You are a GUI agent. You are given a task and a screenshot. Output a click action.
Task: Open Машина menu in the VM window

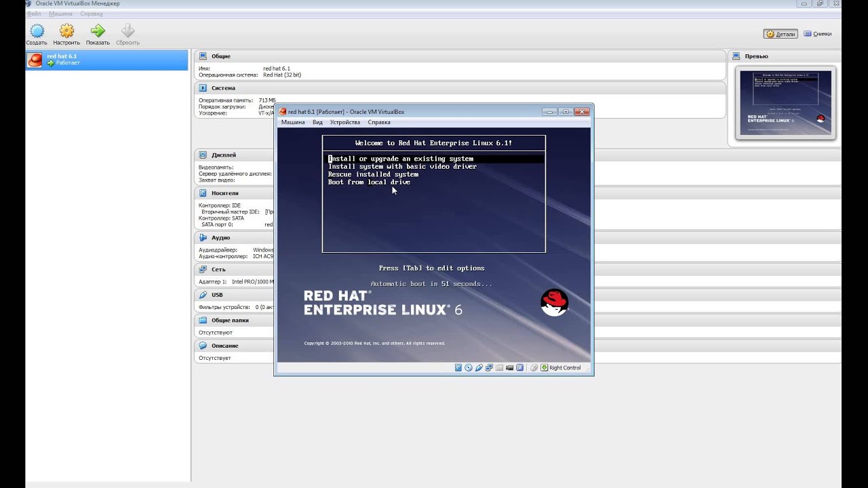(x=293, y=123)
